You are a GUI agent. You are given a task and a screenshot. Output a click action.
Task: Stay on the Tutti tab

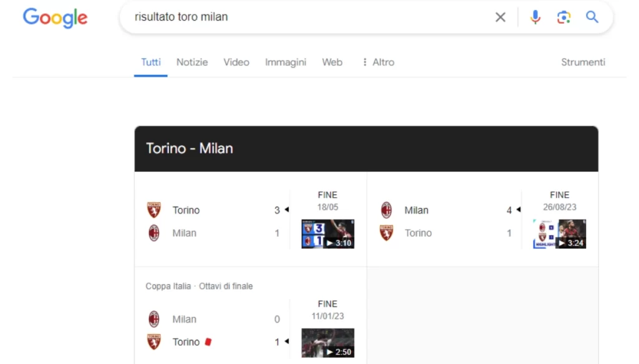coord(150,62)
